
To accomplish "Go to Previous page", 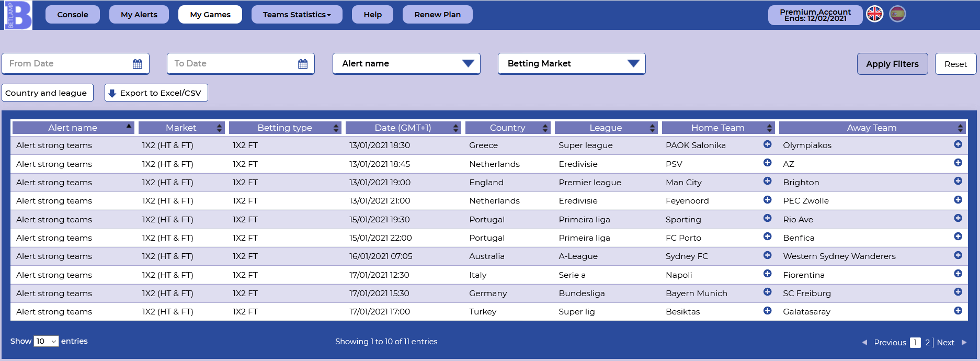I will pos(890,343).
